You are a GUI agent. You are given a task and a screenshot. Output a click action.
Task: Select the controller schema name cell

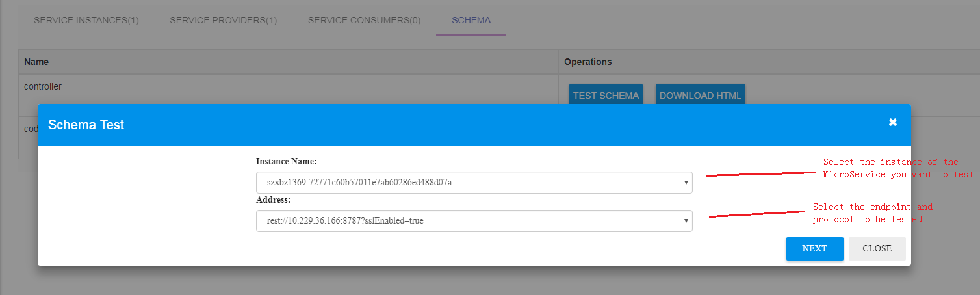(43, 86)
